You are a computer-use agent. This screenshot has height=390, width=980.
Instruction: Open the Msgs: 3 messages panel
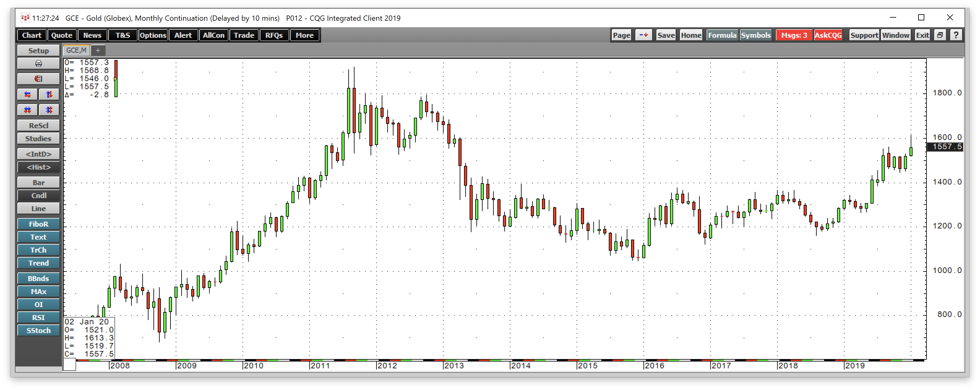click(794, 35)
